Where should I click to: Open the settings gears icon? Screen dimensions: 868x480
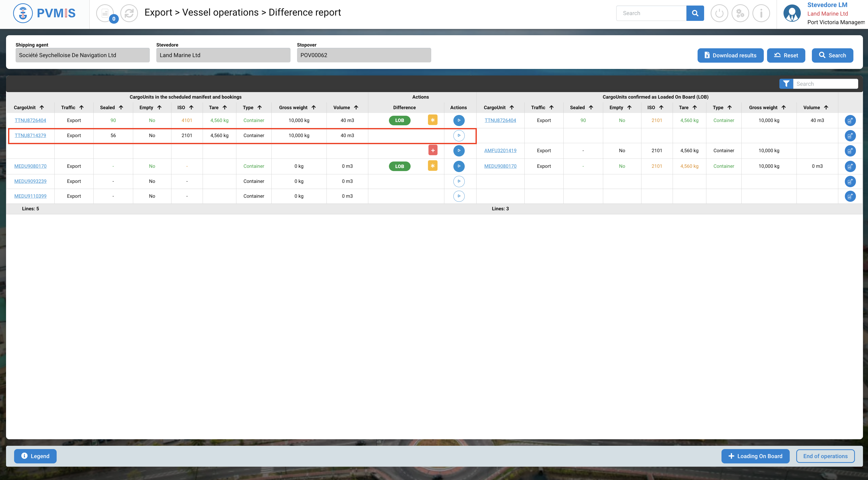point(740,14)
